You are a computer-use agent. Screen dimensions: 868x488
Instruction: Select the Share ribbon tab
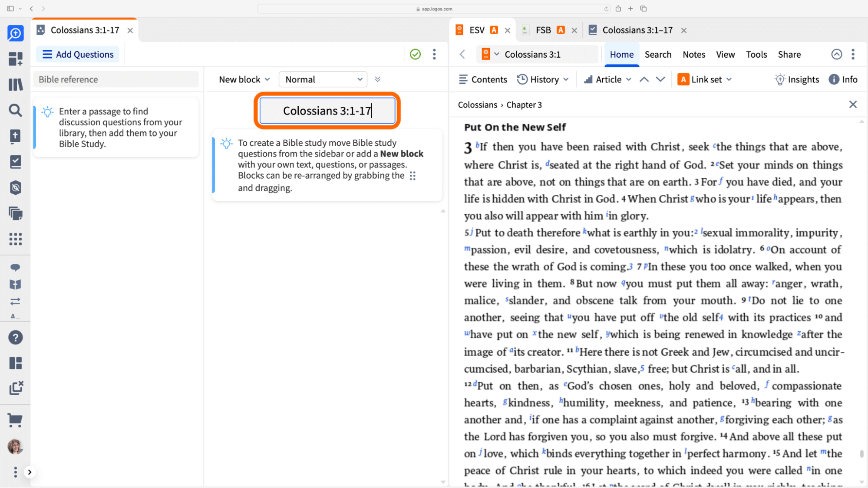pos(789,54)
